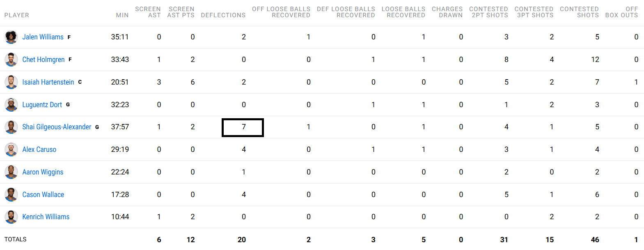Click the highlighted deflections cell showing 7
The height and width of the screenshot is (250, 644).
(243, 127)
